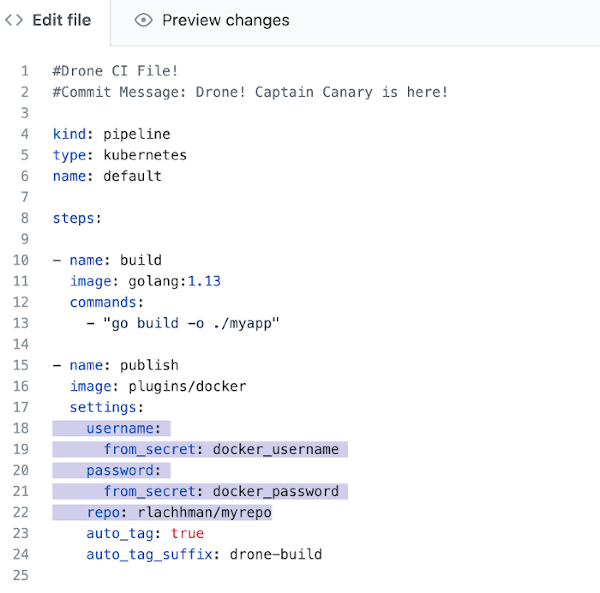The image size is (600, 593).
Task: Click 'from_secret' key on line 21
Action: pos(150,491)
